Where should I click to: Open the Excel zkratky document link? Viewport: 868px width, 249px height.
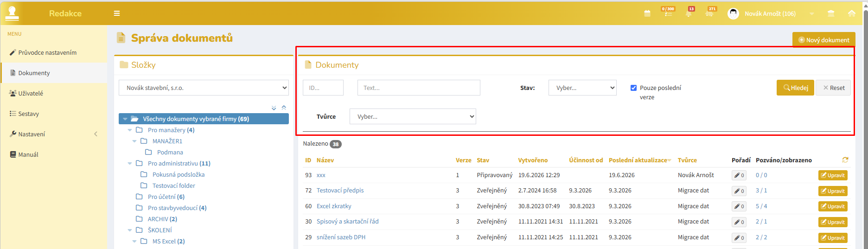point(334,206)
